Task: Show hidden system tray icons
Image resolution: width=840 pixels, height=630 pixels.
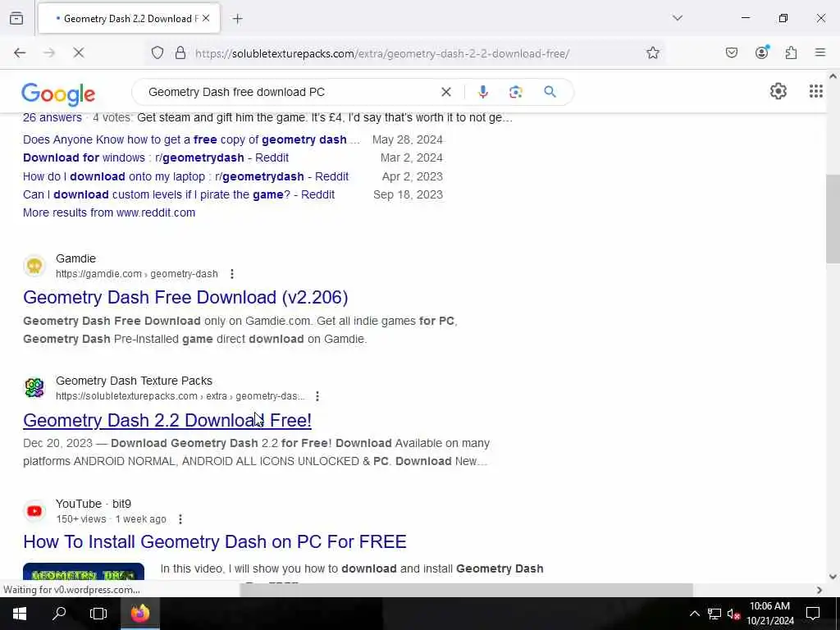Action: [694, 614]
